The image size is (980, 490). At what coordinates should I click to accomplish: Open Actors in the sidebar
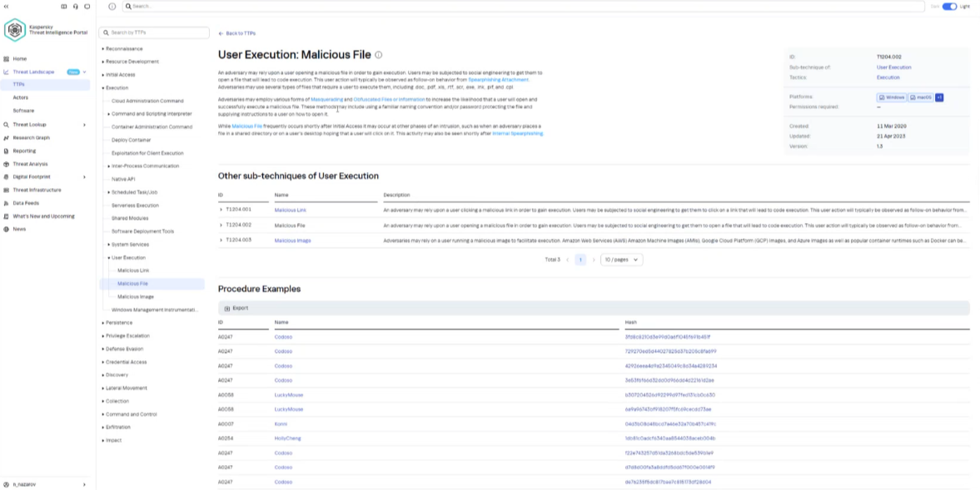click(21, 97)
